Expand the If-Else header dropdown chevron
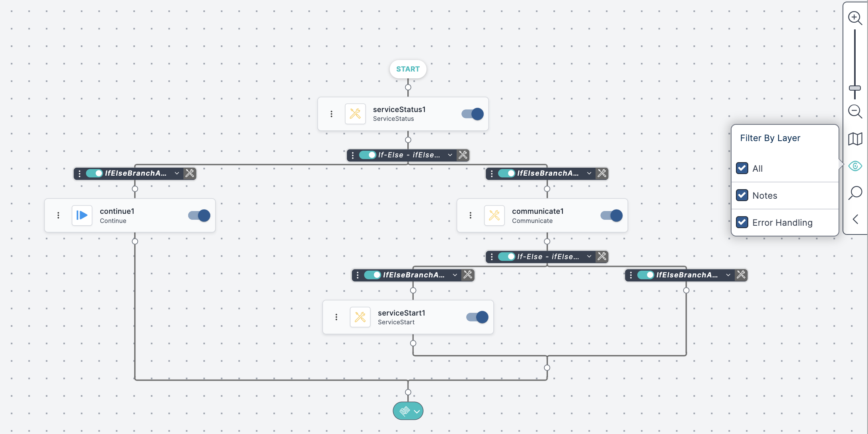The height and width of the screenshot is (434, 868). click(x=450, y=155)
